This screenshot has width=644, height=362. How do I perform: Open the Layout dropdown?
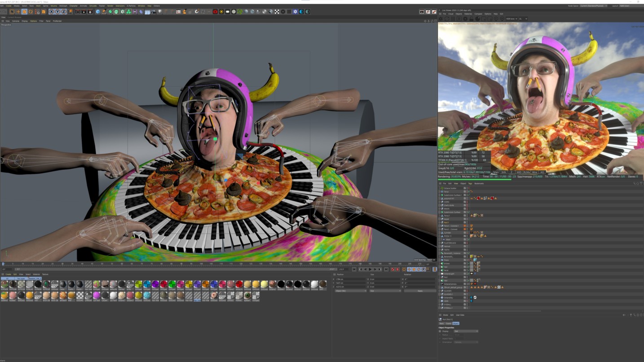631,6
